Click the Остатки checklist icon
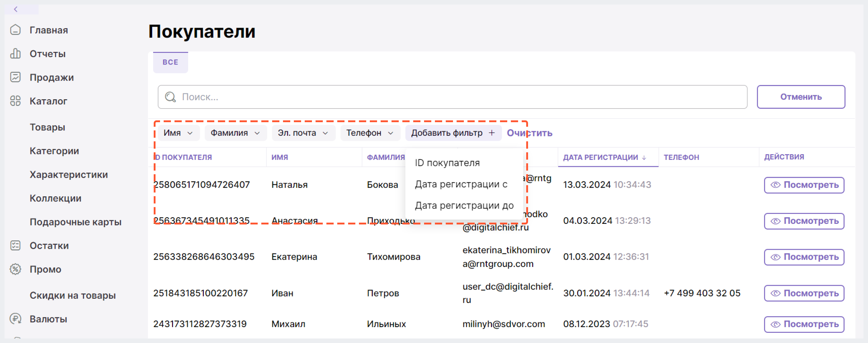Viewport: 868px width, 343px height. (x=15, y=246)
